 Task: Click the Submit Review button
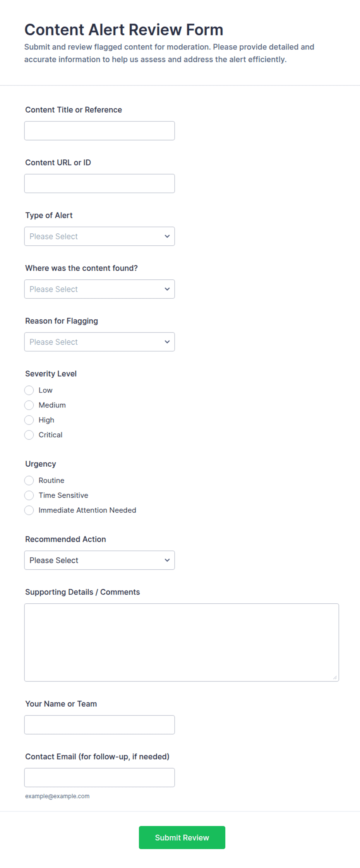pyautogui.click(x=182, y=837)
